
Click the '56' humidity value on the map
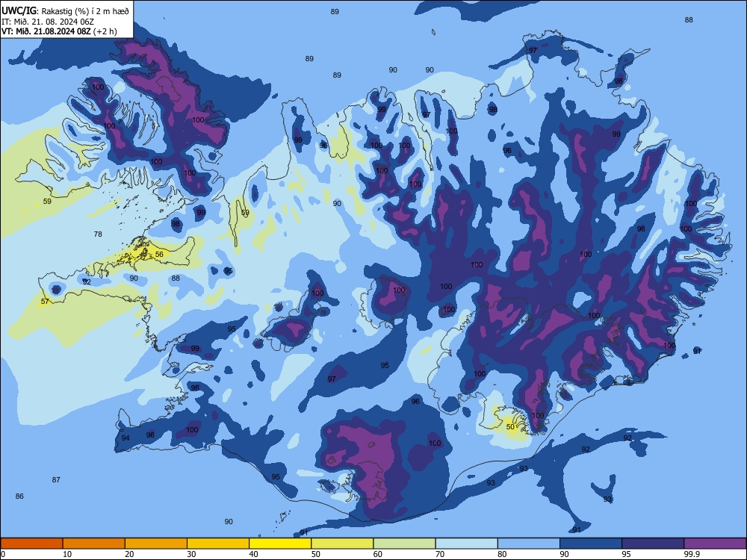tap(159, 255)
